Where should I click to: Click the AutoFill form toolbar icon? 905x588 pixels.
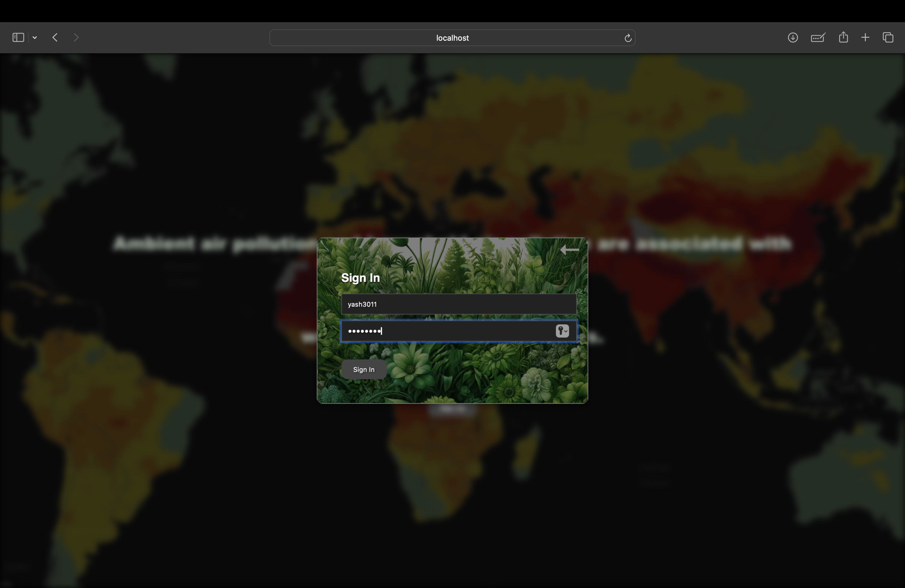click(x=818, y=37)
